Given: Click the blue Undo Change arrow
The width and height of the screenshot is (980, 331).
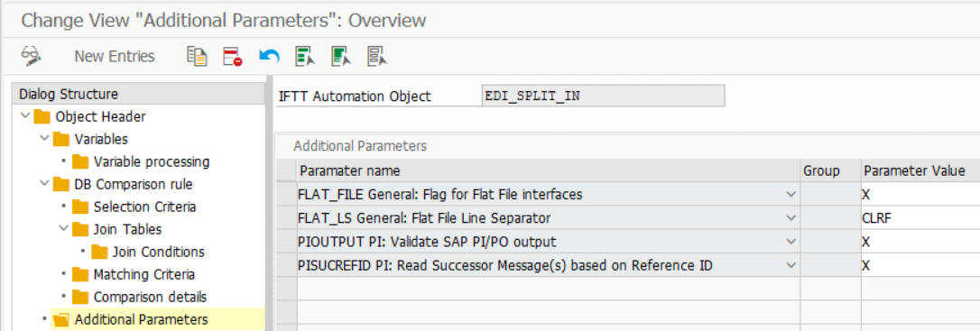Looking at the screenshot, I should pos(269,56).
